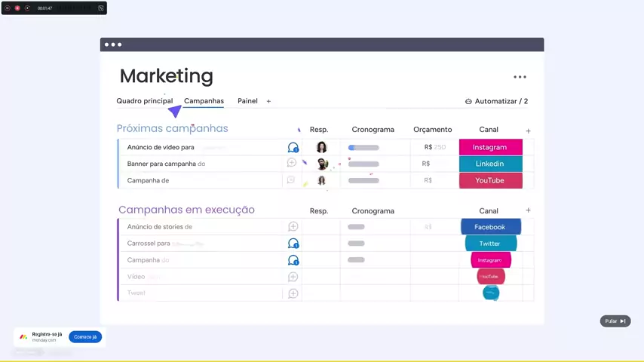Screen dimensions: 644x362
Task: Open the Painel tab
Action: pyautogui.click(x=247, y=101)
